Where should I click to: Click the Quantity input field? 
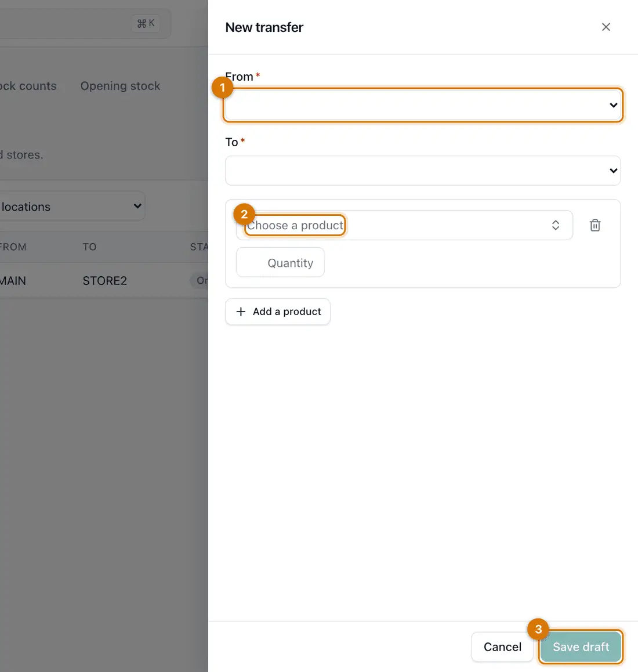[280, 262]
